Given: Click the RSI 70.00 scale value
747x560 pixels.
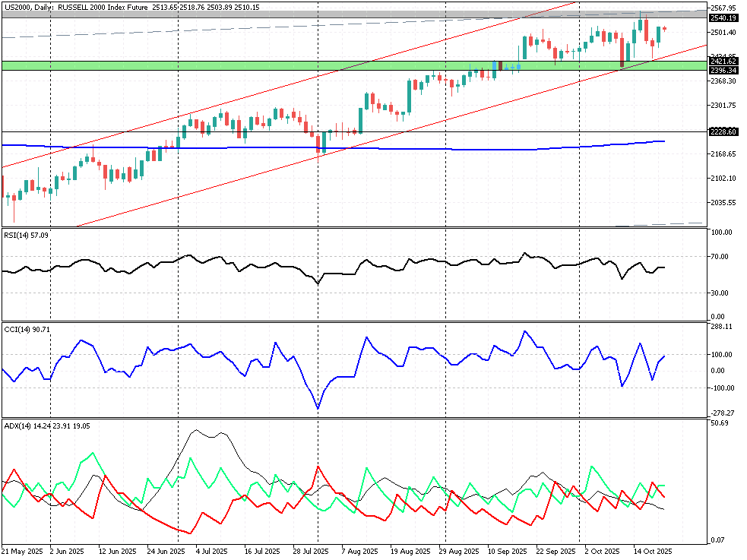Looking at the screenshot, I should pos(721,257).
